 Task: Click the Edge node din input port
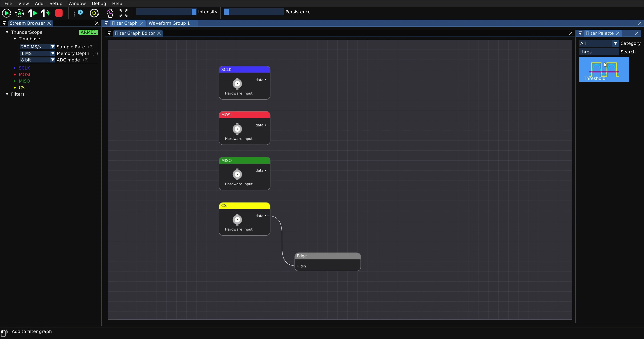pos(298,266)
